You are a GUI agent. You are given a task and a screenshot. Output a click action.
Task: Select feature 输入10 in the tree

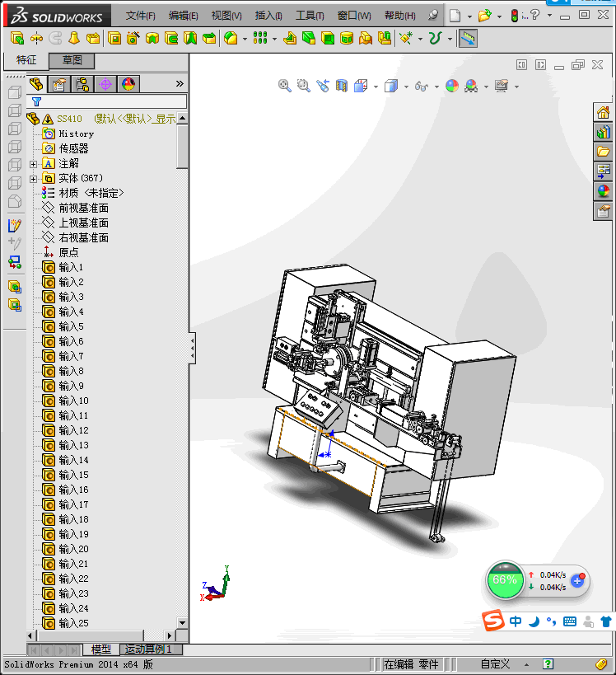tap(73, 401)
